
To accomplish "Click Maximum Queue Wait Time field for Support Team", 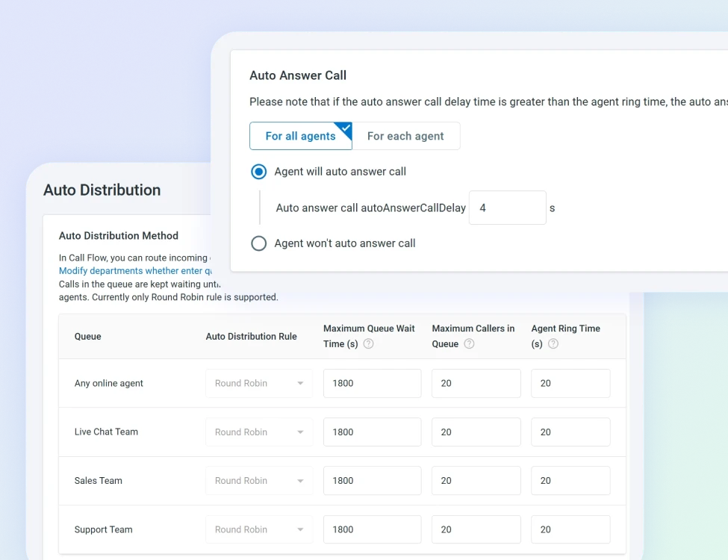I will click(x=372, y=529).
